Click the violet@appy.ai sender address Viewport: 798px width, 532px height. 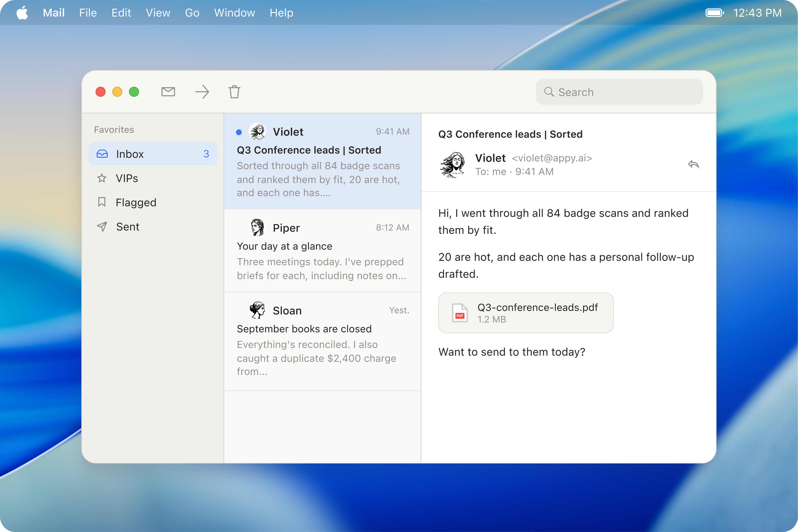(552, 158)
